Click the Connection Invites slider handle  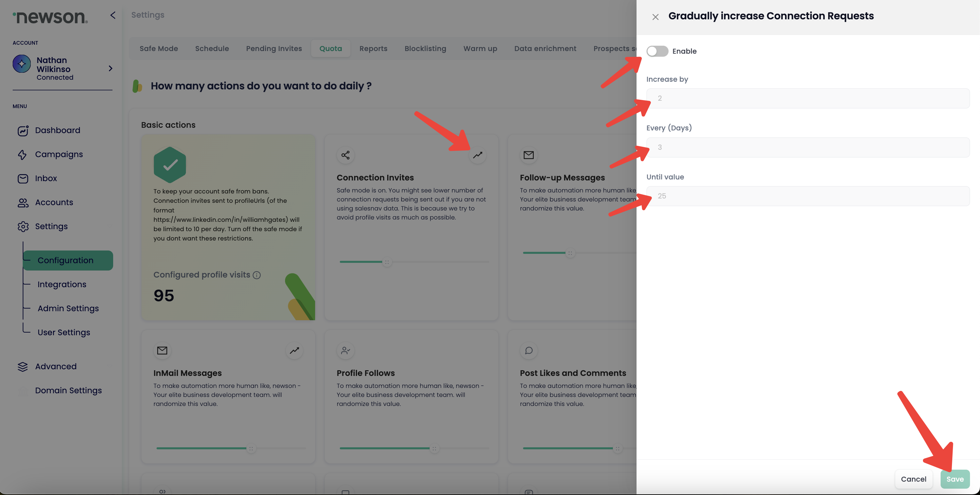point(387,262)
